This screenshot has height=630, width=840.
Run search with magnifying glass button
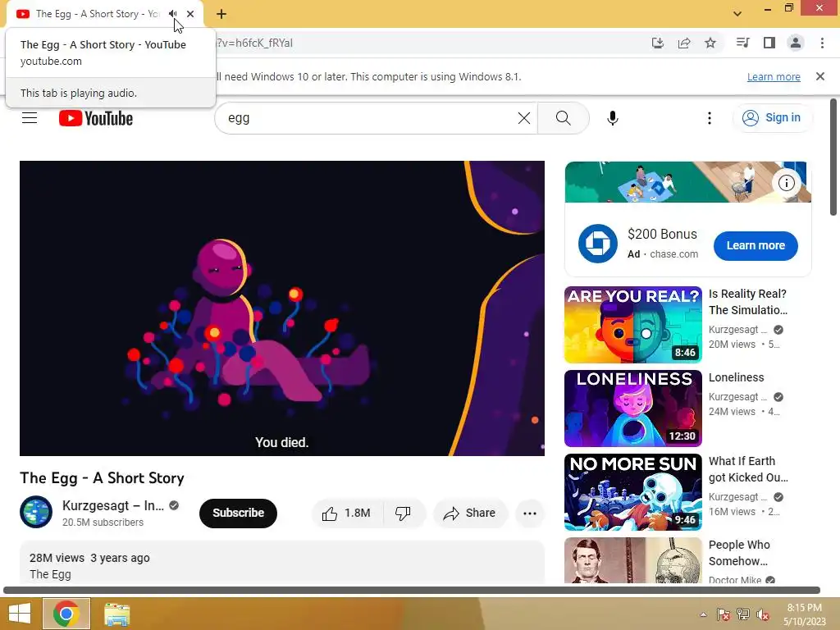click(563, 118)
